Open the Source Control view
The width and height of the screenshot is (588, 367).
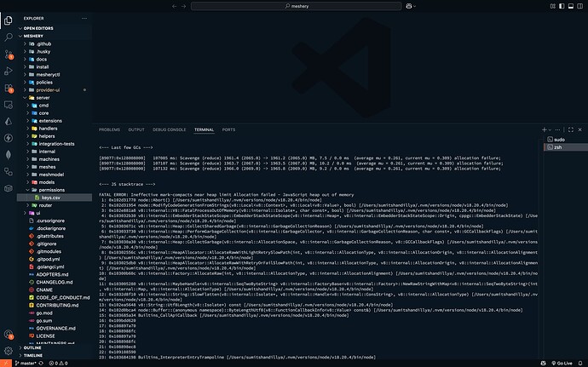click(9, 54)
